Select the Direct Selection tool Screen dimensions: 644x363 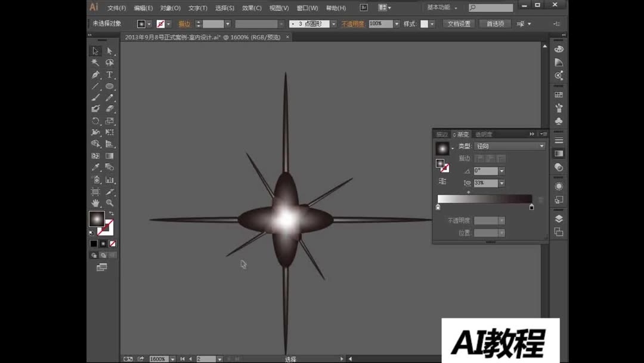pyautogui.click(x=110, y=50)
